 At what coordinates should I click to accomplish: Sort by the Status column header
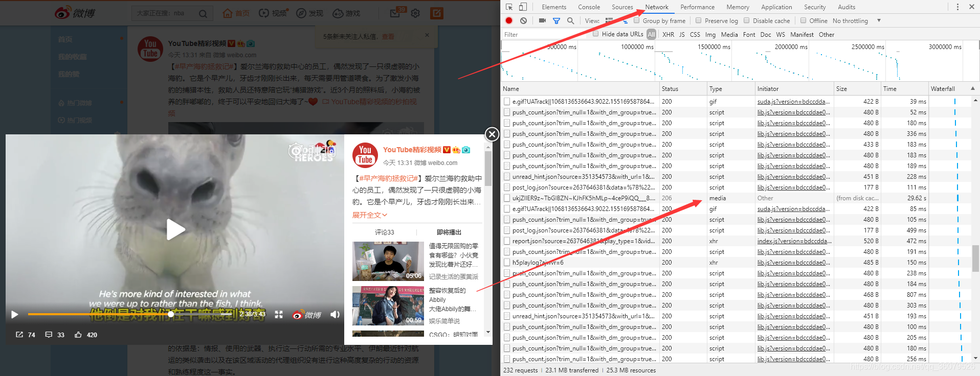683,88
